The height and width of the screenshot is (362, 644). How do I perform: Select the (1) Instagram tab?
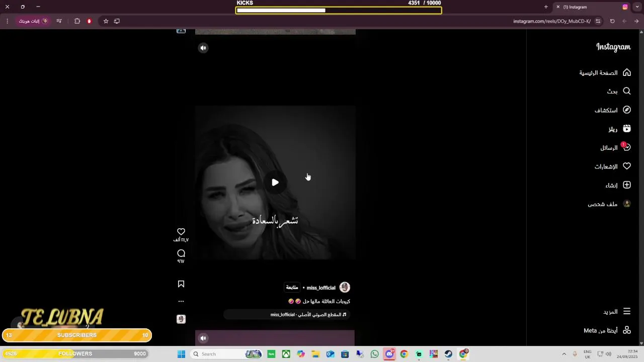pos(592,7)
